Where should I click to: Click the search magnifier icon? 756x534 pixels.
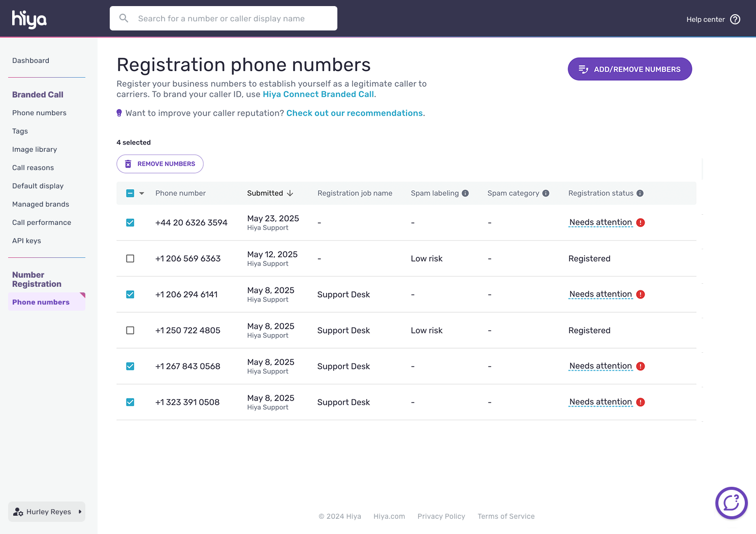point(123,18)
